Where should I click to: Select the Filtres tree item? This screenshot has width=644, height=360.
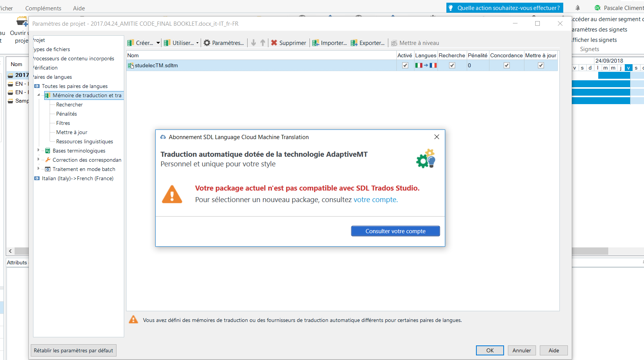click(x=63, y=123)
